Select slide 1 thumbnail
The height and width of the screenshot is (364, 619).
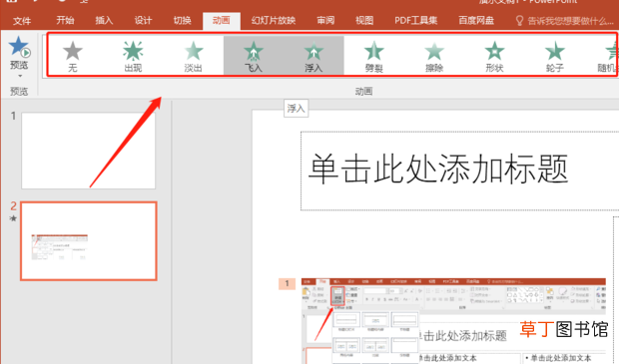coord(89,151)
